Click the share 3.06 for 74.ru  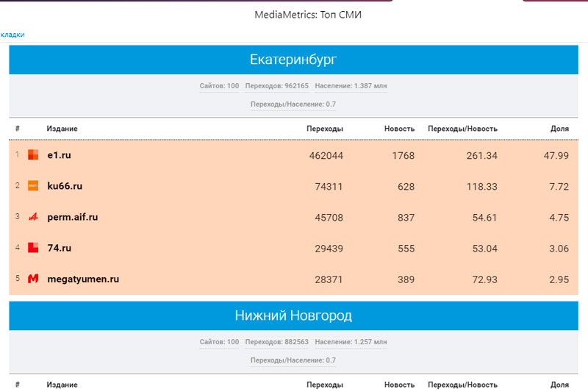click(x=559, y=249)
